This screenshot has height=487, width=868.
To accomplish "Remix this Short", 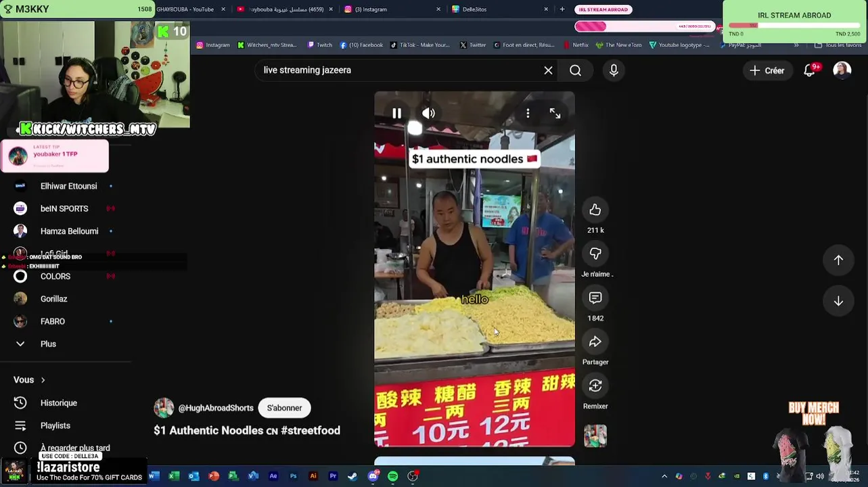I will [595, 386].
